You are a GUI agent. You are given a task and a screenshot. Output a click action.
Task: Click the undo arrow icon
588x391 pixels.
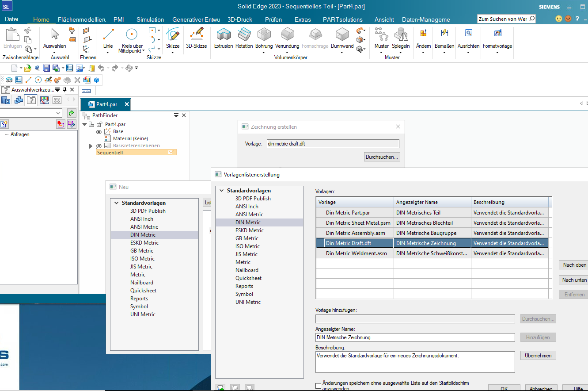coord(101,68)
